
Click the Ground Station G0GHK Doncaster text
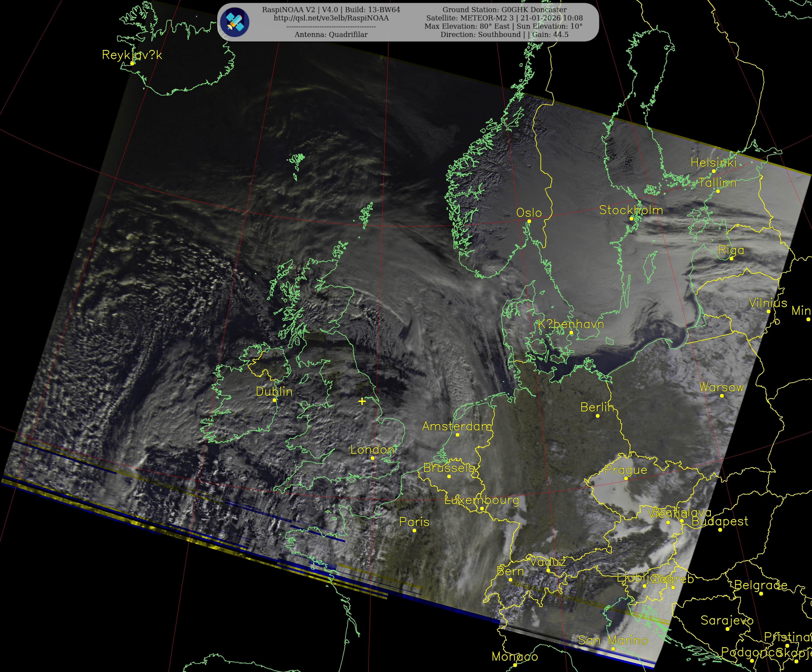coord(504,10)
